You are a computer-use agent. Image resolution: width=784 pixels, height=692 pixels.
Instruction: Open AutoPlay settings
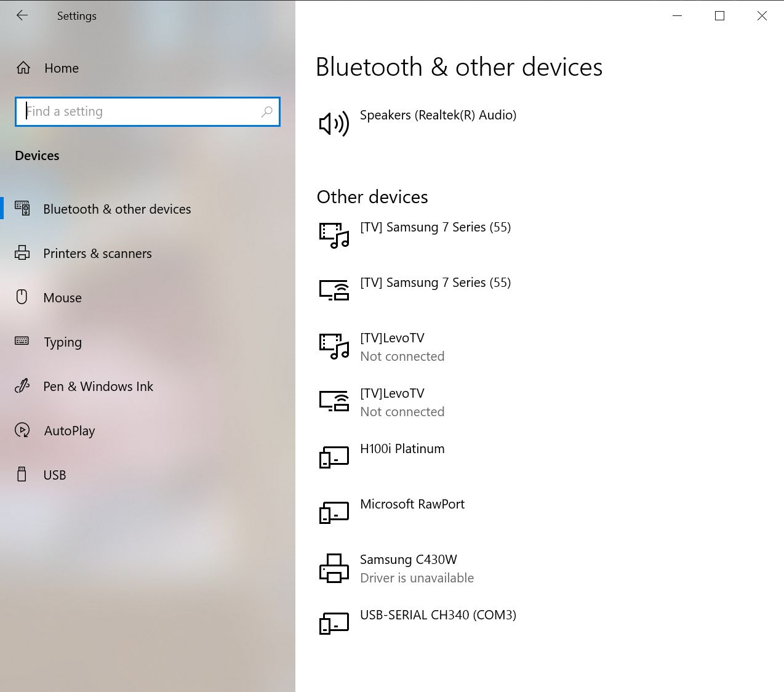click(x=70, y=431)
